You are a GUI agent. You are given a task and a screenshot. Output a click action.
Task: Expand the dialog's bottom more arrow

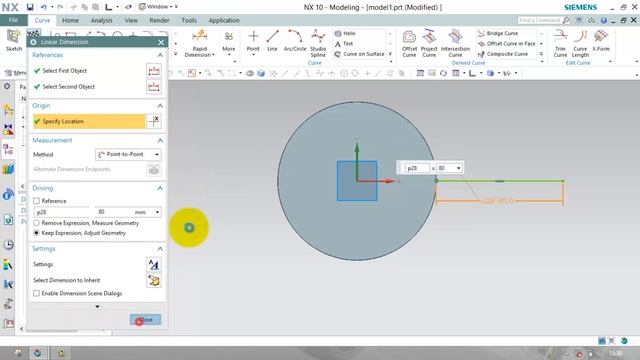point(97,307)
